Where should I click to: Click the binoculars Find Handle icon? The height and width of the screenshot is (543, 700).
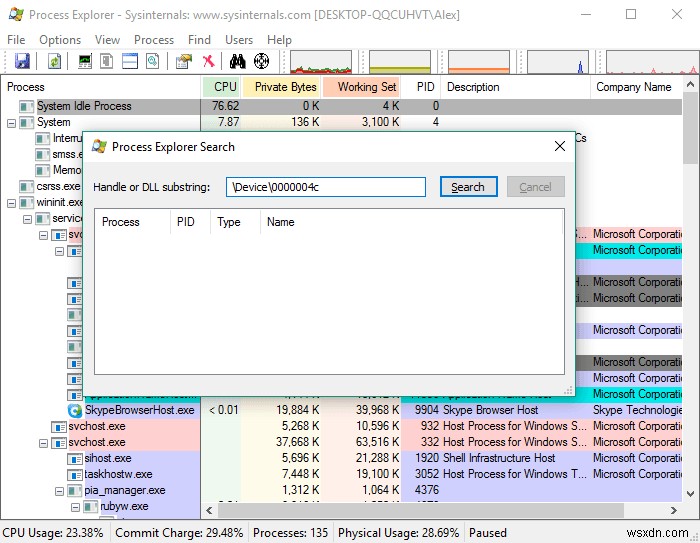coord(237,62)
